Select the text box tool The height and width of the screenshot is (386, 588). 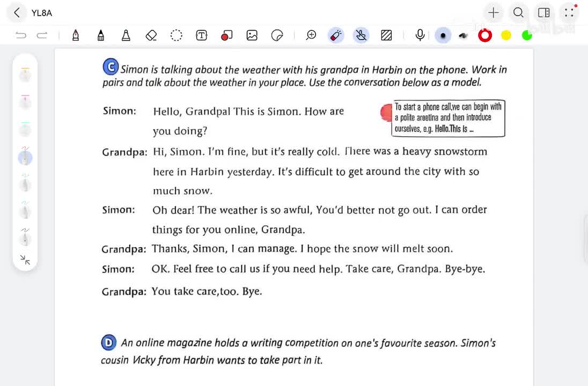point(201,35)
